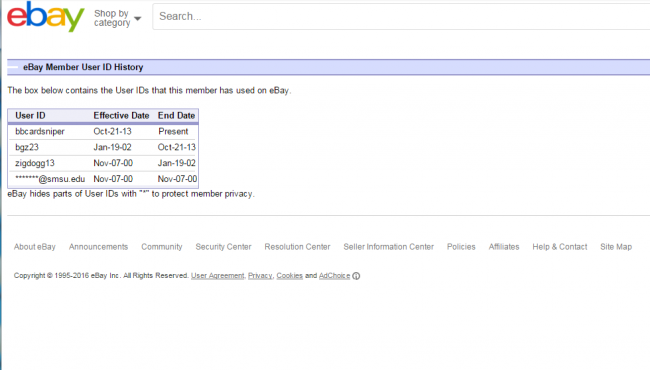The width and height of the screenshot is (650, 370).
Task: Select the bbcardsniper user ID cell
Action: tap(40, 132)
